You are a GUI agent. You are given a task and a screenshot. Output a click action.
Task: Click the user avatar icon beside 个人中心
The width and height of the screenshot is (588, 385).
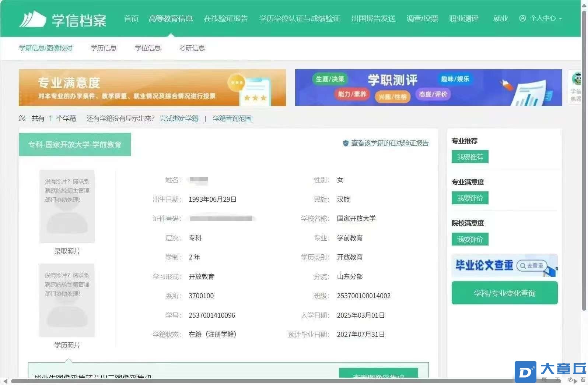tap(522, 18)
